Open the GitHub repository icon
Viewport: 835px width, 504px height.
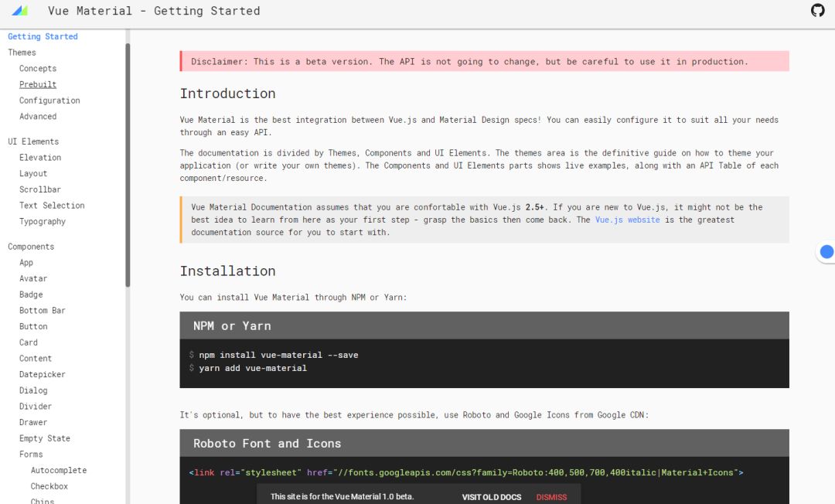click(817, 10)
